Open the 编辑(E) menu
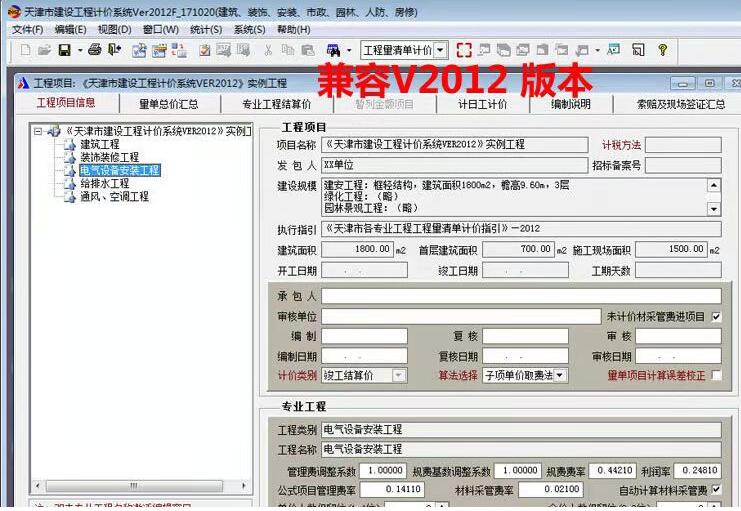 (70, 30)
